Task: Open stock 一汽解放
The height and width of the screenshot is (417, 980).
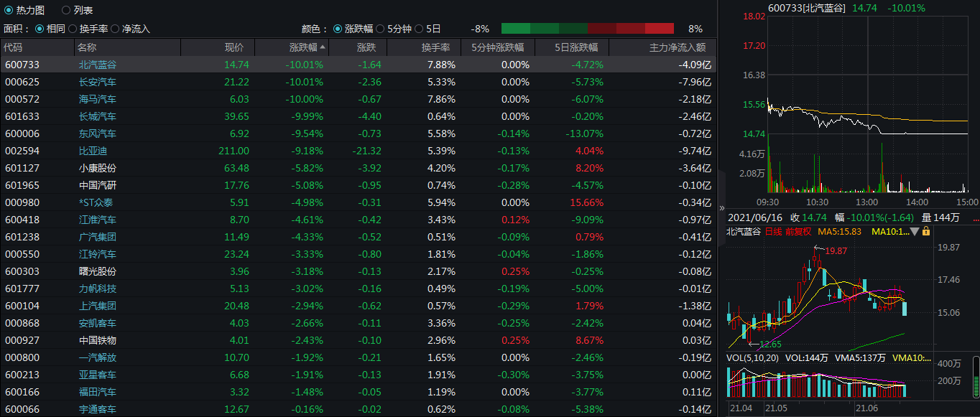Action: pos(98,357)
